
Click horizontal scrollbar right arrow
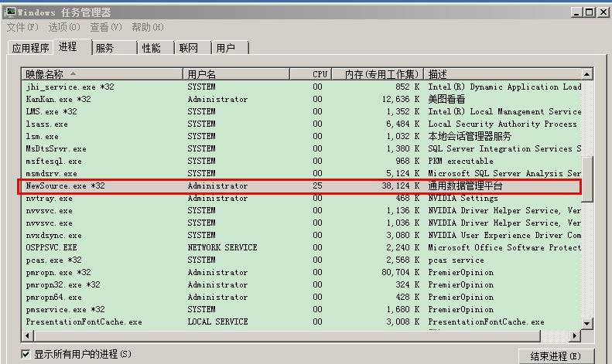point(574,335)
